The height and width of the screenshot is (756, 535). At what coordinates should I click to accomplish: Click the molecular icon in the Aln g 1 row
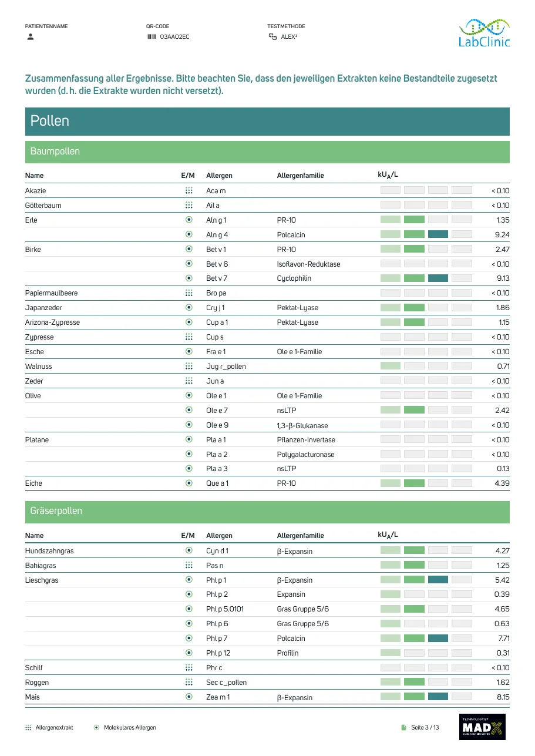point(189,220)
